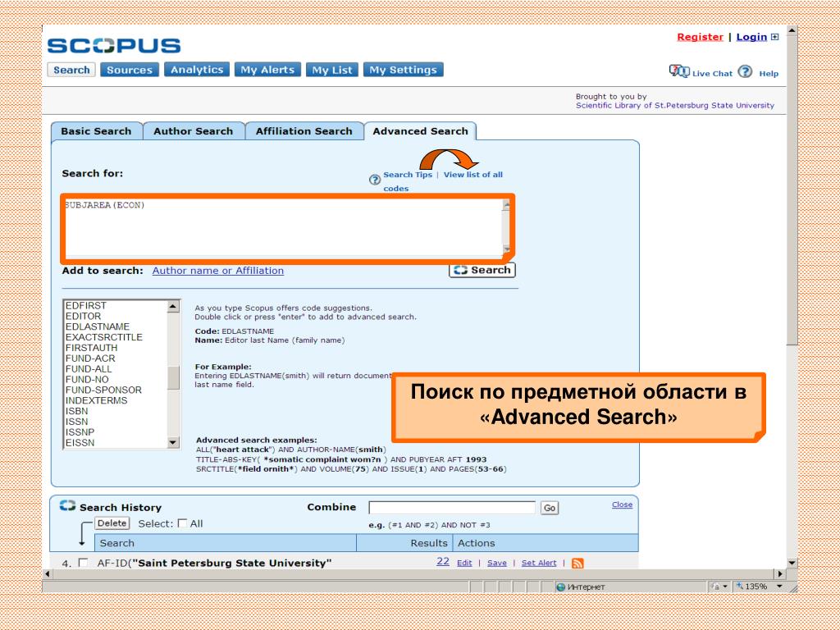Viewport: 840px width, 630px height.
Task: Click the horizontal page scrollbar track
Action: pos(413,573)
